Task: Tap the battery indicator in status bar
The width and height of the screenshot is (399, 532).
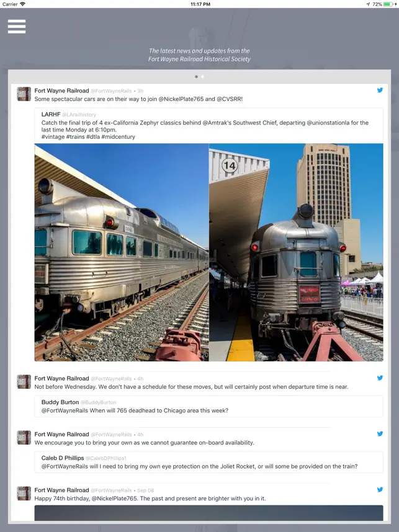Action: [388, 4]
